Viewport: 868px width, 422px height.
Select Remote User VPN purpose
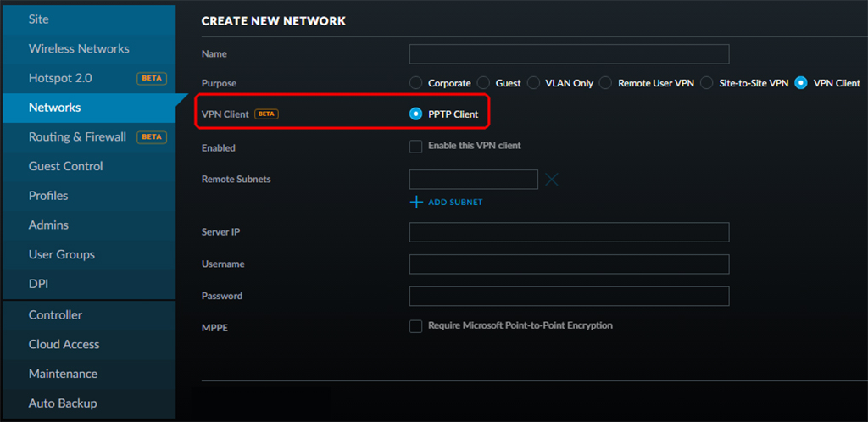pos(605,83)
